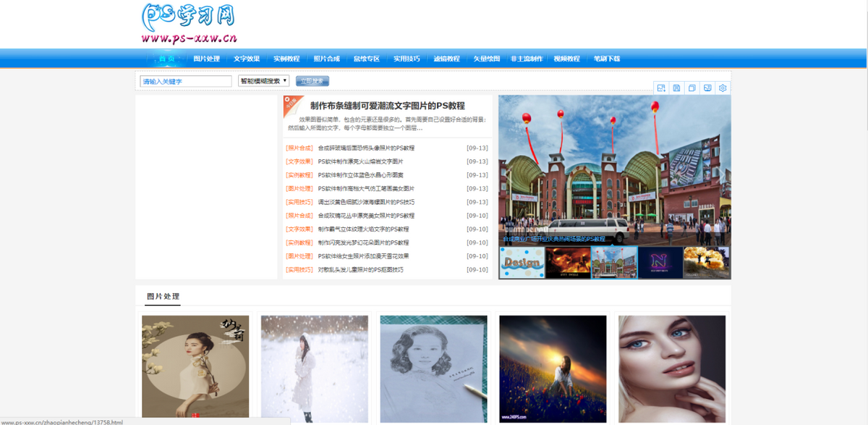Click the copy pages icon

coord(692,88)
